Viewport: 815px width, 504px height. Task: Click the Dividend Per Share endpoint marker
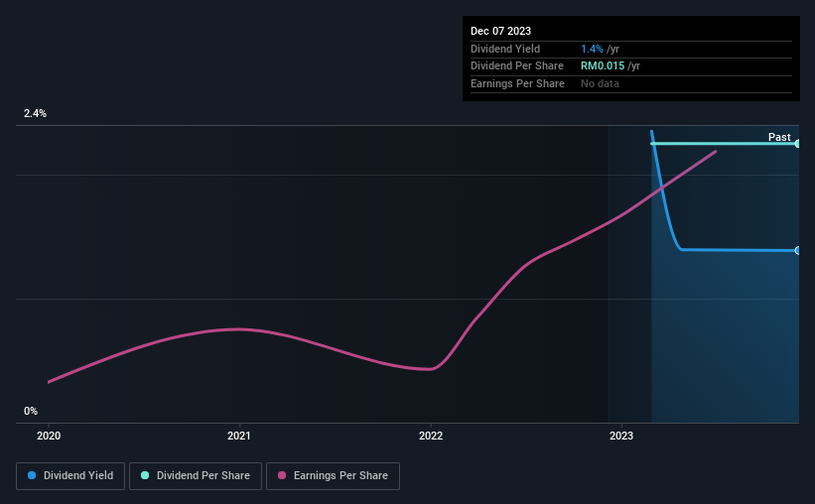click(x=797, y=144)
